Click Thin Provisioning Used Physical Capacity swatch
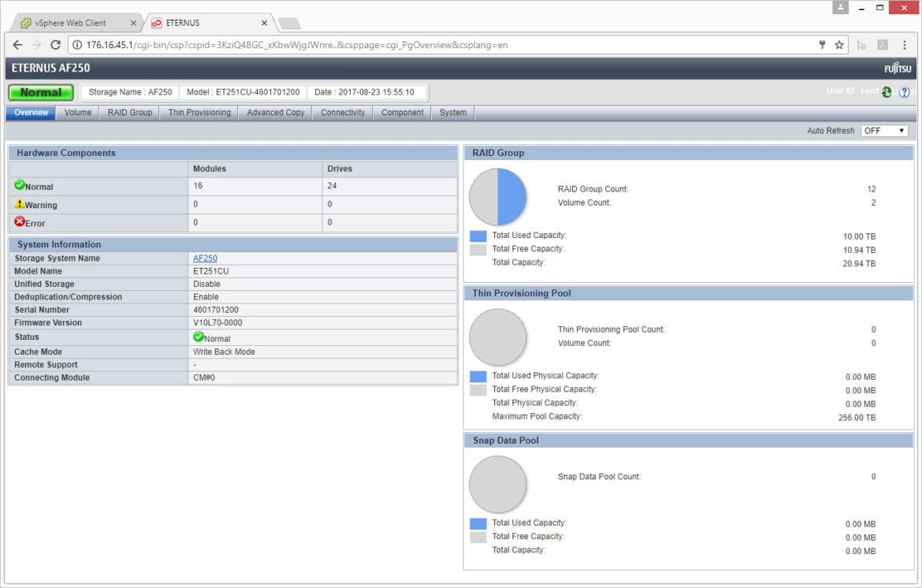This screenshot has width=922, height=588. point(478,377)
